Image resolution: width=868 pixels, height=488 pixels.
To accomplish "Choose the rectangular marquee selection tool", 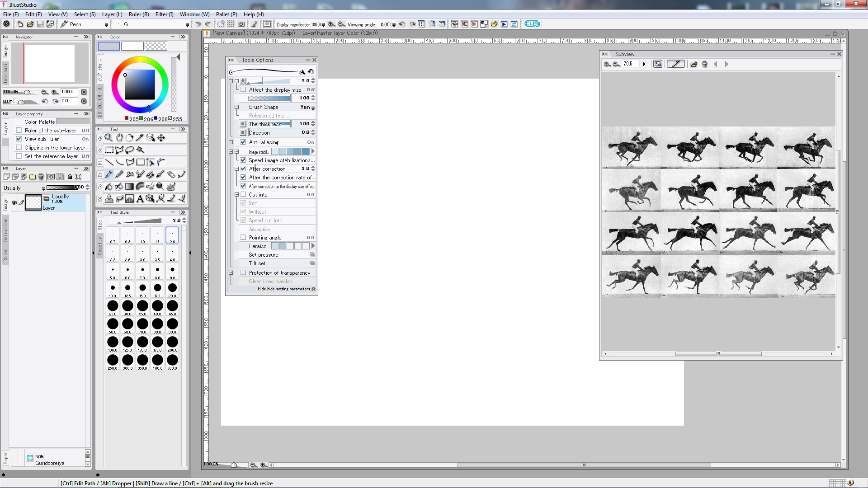I will 109,150.
